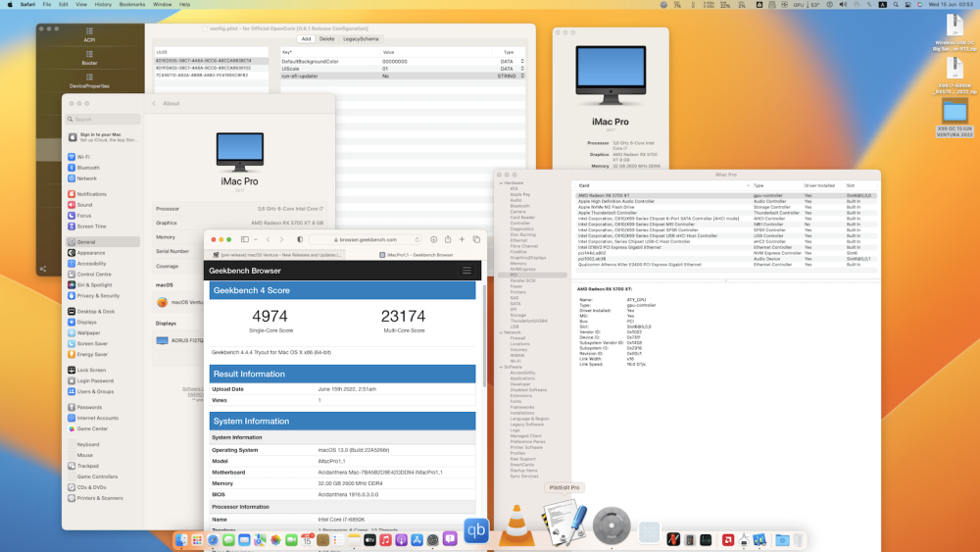
Task: Open UIScale type dropdown
Action: point(522,69)
